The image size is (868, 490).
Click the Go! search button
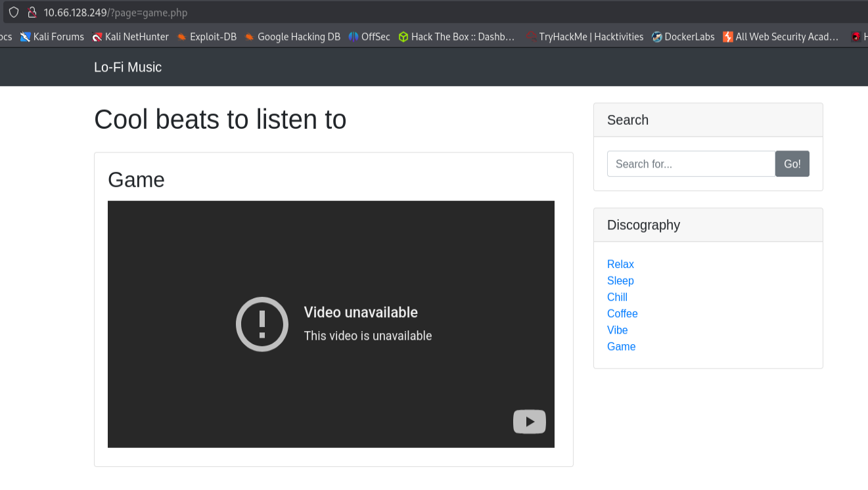[x=792, y=164]
